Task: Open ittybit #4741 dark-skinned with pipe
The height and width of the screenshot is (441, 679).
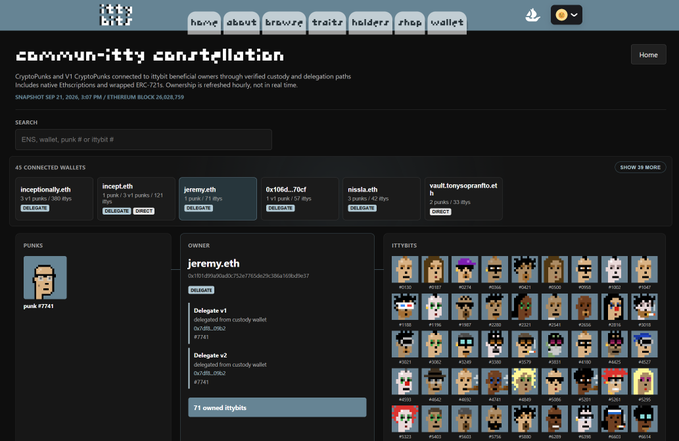Action: coord(495,382)
